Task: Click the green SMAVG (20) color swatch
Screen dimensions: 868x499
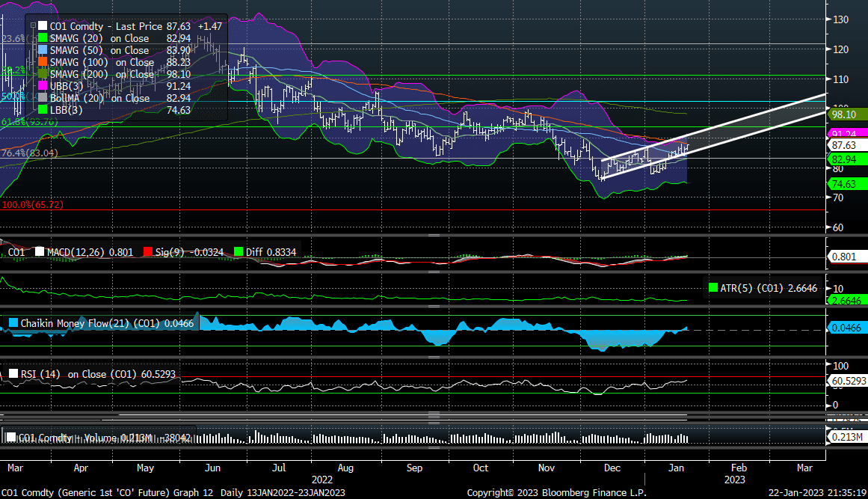Action: click(43, 38)
